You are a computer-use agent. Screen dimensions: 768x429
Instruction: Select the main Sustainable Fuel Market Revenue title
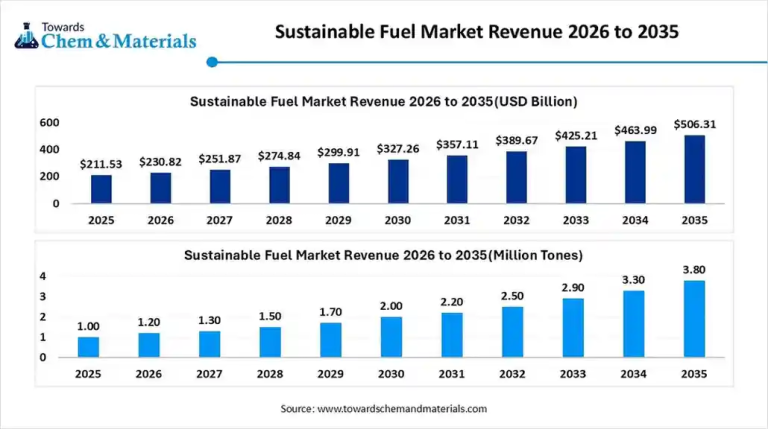tap(477, 32)
